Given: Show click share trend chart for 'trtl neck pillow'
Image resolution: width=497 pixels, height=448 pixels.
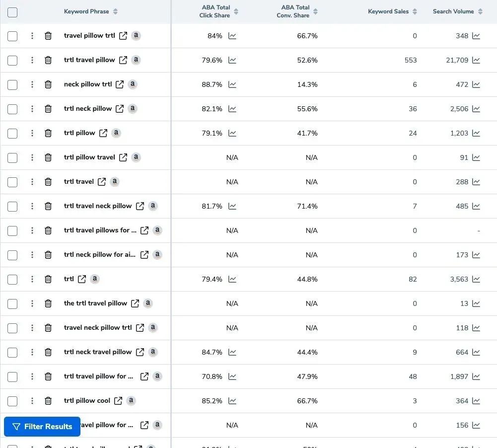Looking at the screenshot, I should pos(232,109).
